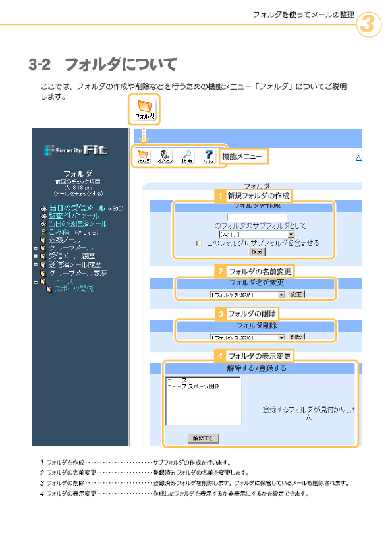Tick このフォルダにサブフォルダを含ませる checkbox
This screenshot has height=555, width=392.
click(x=199, y=243)
